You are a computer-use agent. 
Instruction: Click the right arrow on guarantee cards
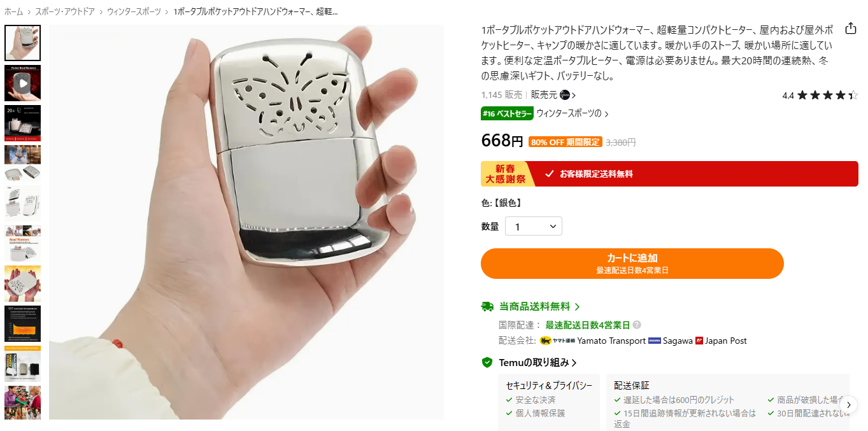pos(848,404)
